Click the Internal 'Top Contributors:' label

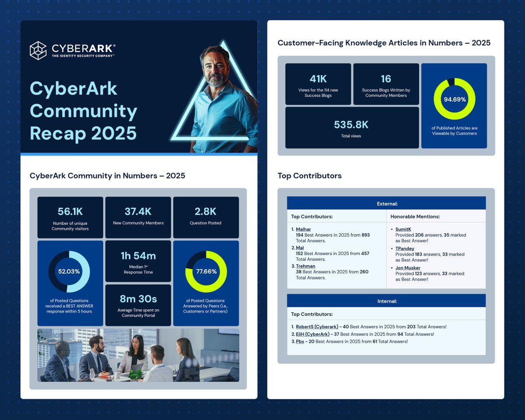(x=312, y=314)
